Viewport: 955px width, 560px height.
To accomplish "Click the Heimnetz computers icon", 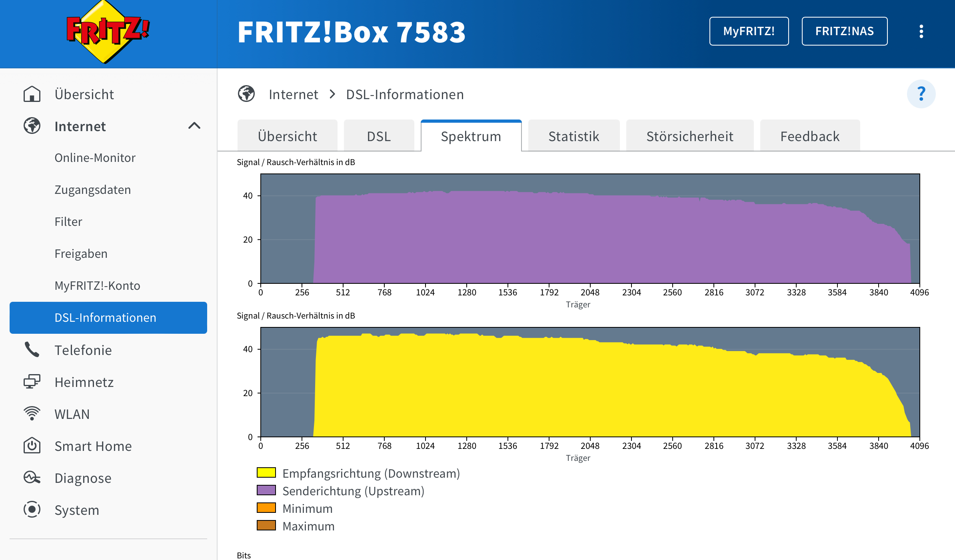I will click(32, 382).
